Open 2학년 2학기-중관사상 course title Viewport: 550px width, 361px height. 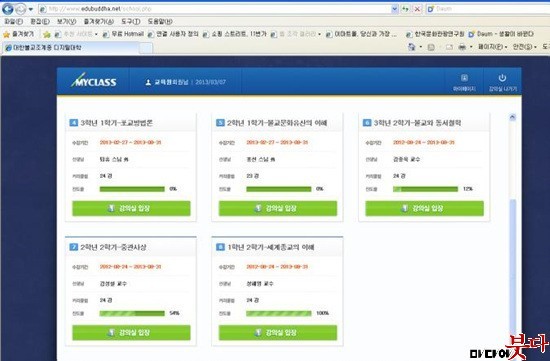click(x=113, y=247)
